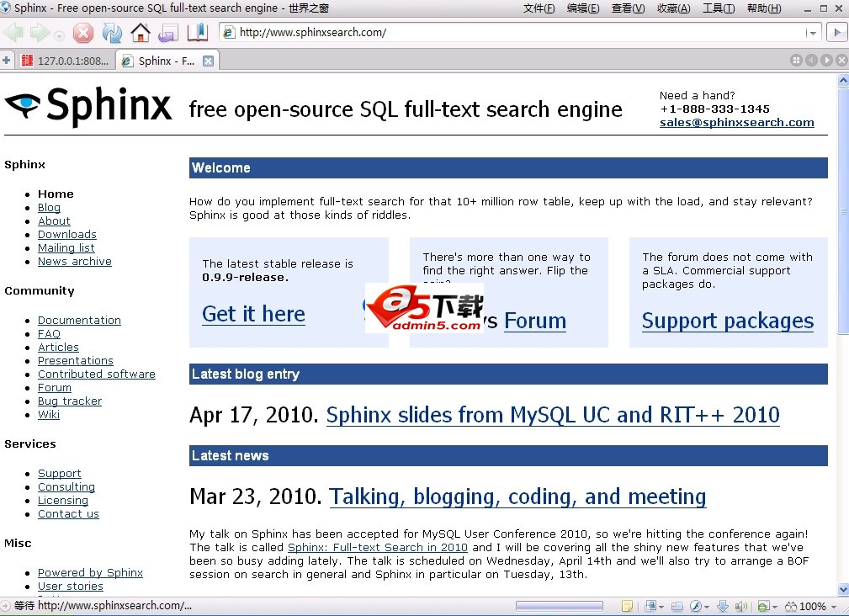
Task: Refresh the page with blue arrows icon
Action: [x=112, y=33]
